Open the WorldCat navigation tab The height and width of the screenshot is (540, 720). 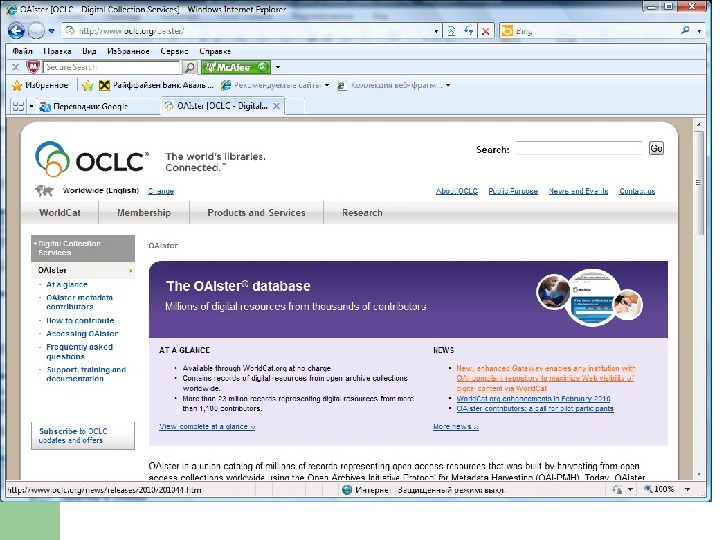(60, 213)
